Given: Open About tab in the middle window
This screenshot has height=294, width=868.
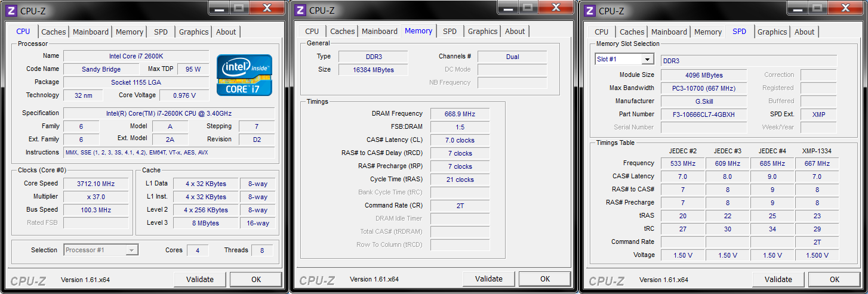Looking at the screenshot, I should [515, 32].
